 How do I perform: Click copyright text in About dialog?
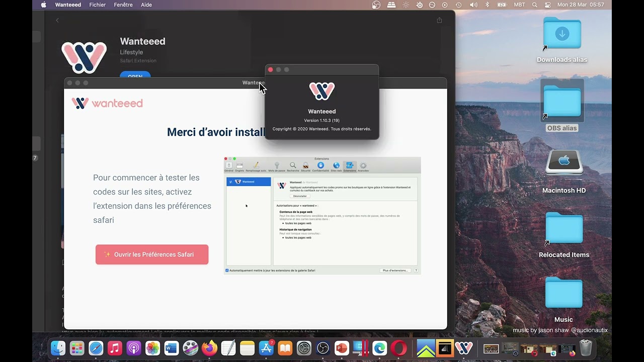pyautogui.click(x=322, y=129)
